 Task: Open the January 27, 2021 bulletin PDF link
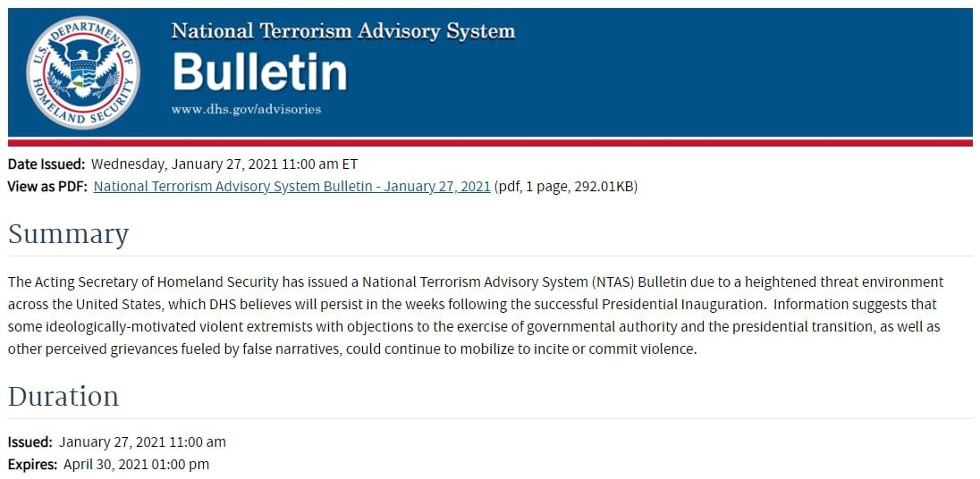291,187
